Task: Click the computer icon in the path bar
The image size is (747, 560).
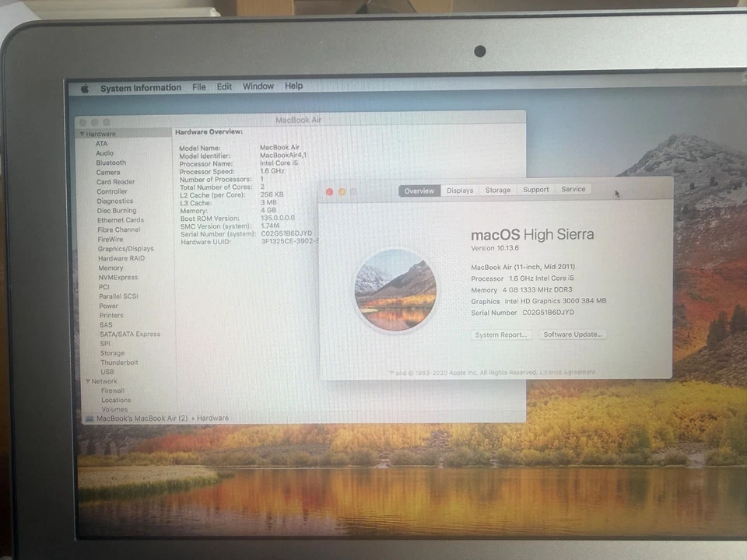Action: (89, 418)
